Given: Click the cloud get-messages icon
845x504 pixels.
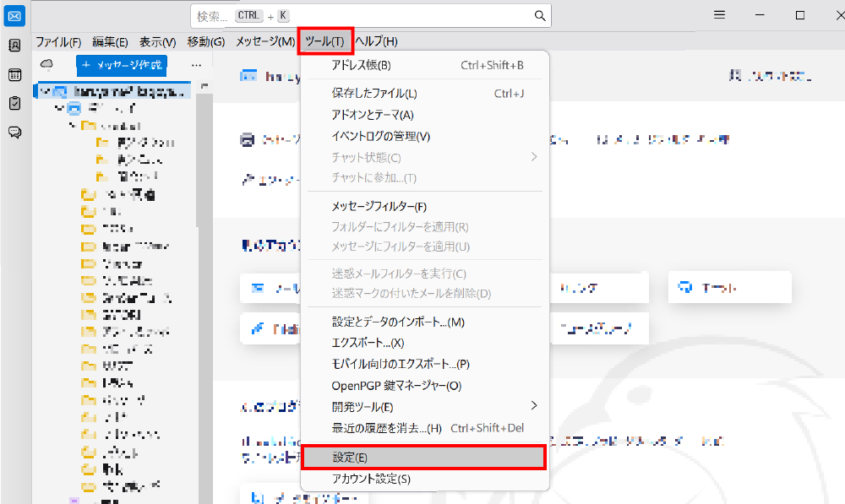Looking at the screenshot, I should (47, 64).
